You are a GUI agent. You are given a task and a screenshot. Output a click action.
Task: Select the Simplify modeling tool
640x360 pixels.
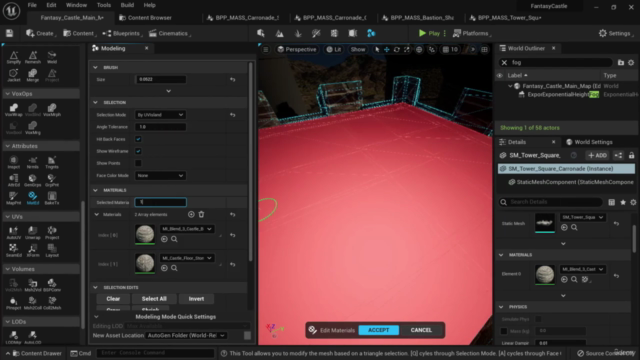pos(13,57)
